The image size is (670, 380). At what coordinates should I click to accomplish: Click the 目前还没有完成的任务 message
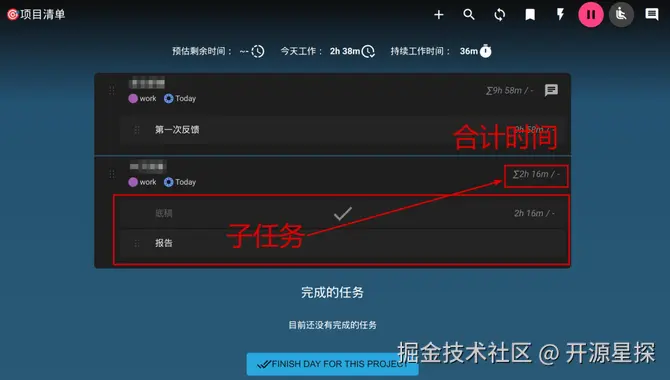332,325
